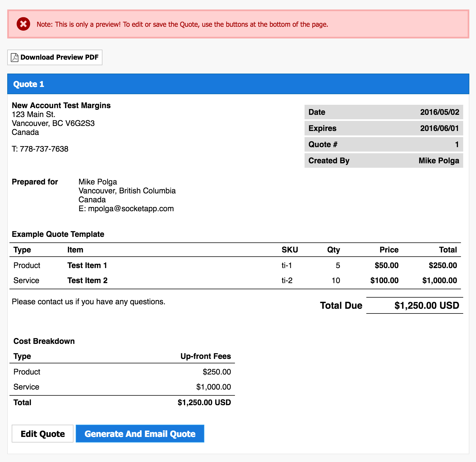Click Generate And Email Quote
This screenshot has height=462, width=476.
(x=140, y=434)
